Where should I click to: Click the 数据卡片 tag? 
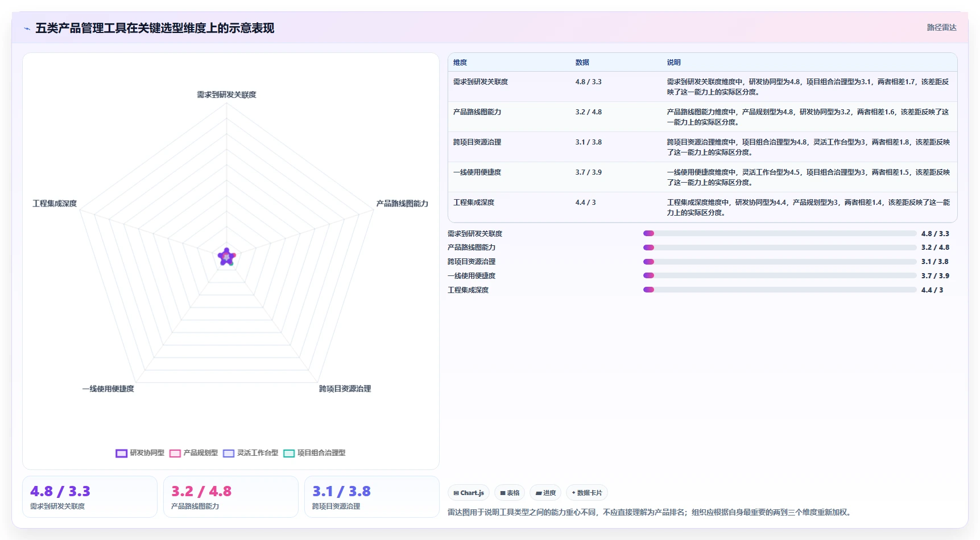click(587, 493)
